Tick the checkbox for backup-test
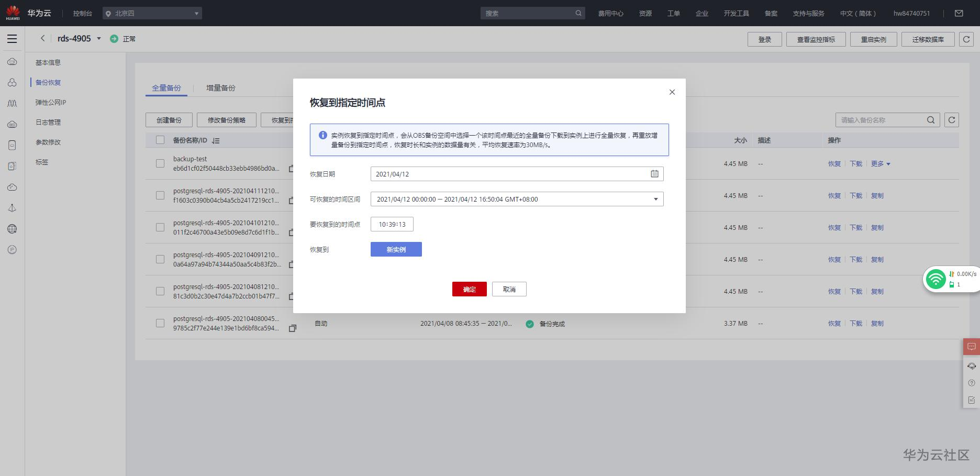Viewport: 980px width, 476px height. tap(160, 163)
